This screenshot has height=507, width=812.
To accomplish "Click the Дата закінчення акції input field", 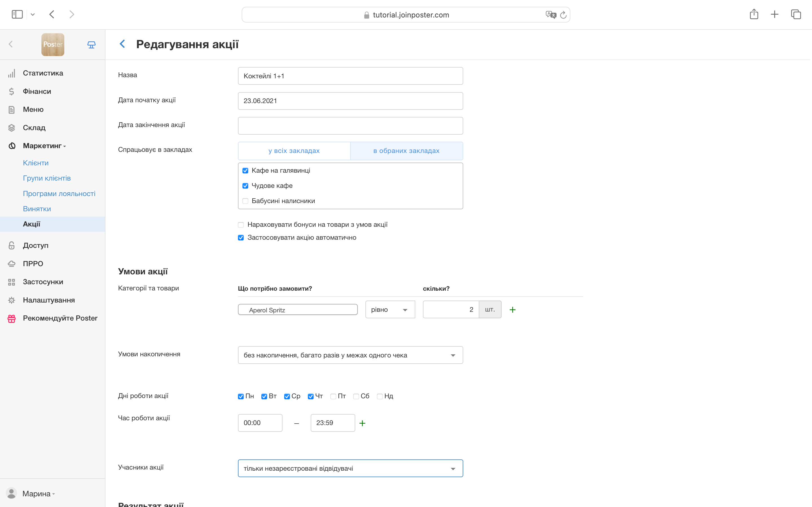I will pos(350,126).
